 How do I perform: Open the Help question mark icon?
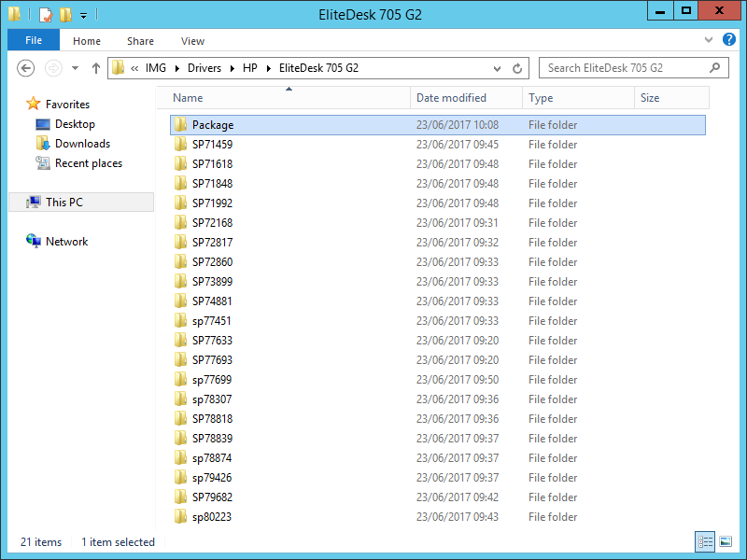coord(729,39)
